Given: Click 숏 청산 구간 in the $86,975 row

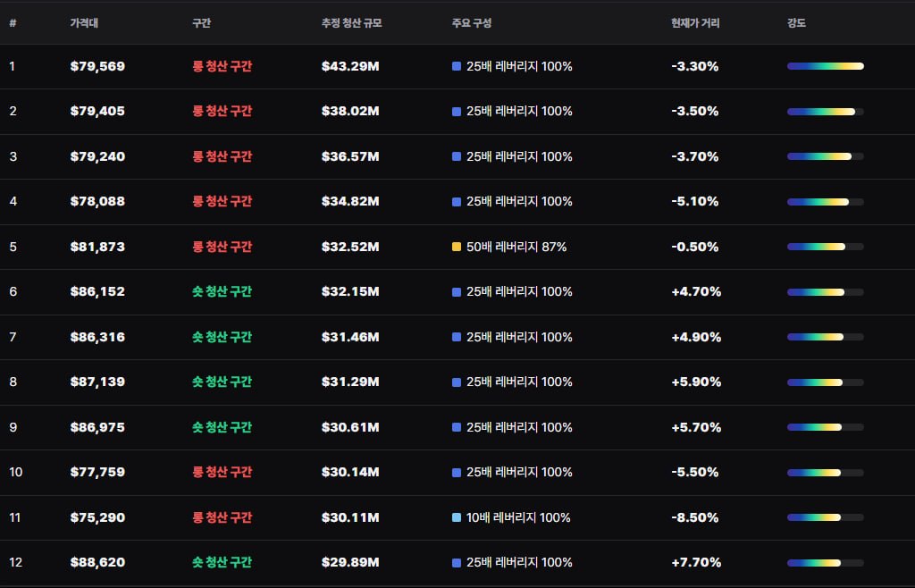Looking at the screenshot, I should click(x=222, y=427).
